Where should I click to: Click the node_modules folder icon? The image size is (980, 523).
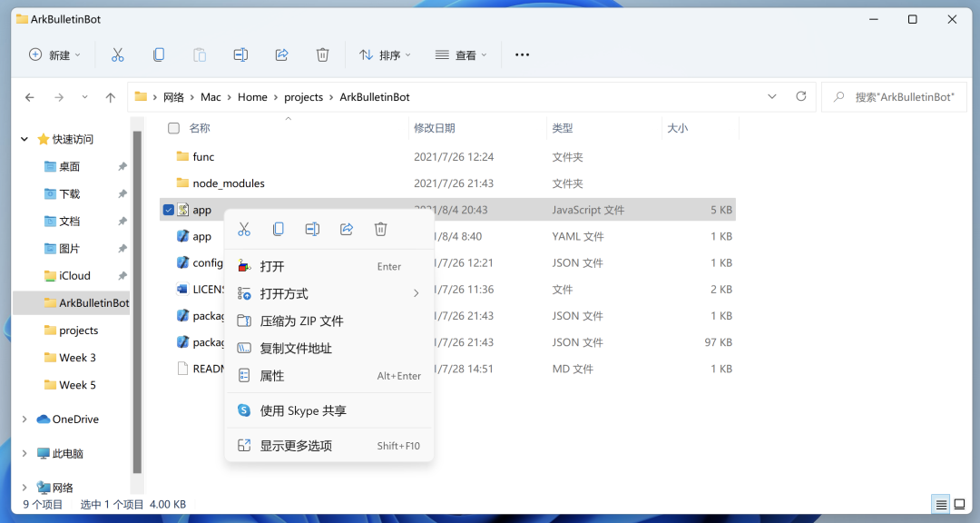pyautogui.click(x=182, y=183)
